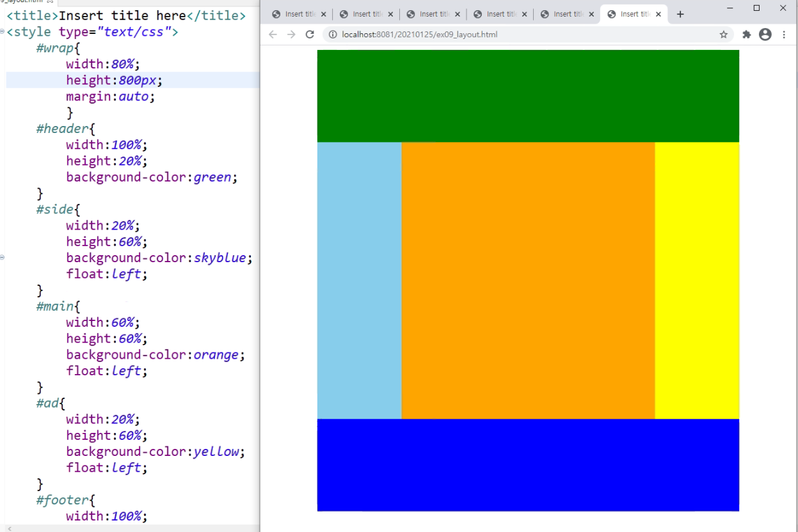
Task: Click the #footer{ selector line
Action: 65,500
